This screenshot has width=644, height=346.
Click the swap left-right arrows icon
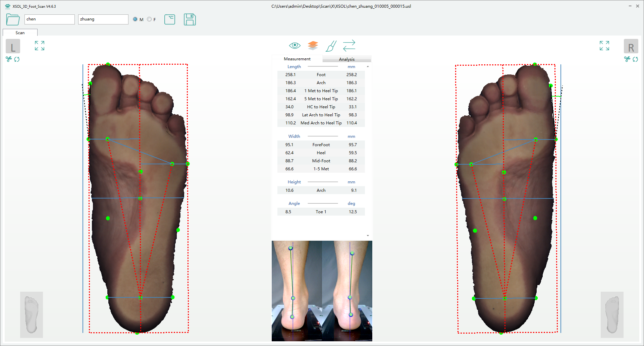click(x=349, y=46)
